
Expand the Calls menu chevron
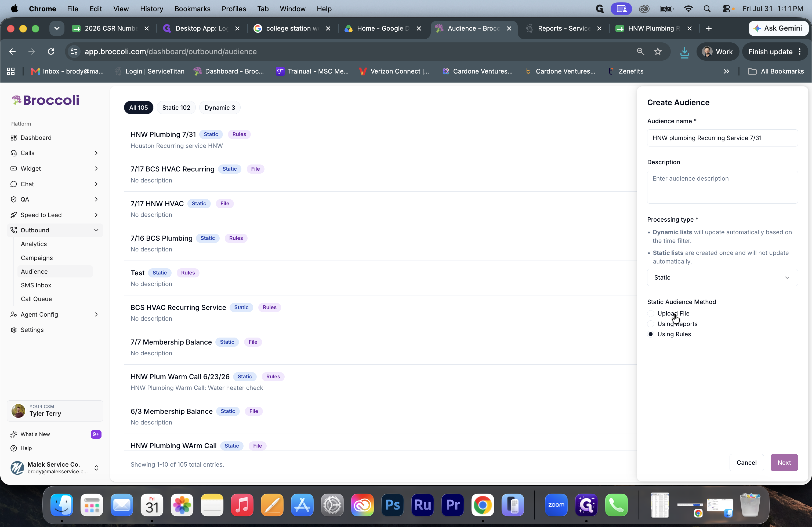coord(96,153)
